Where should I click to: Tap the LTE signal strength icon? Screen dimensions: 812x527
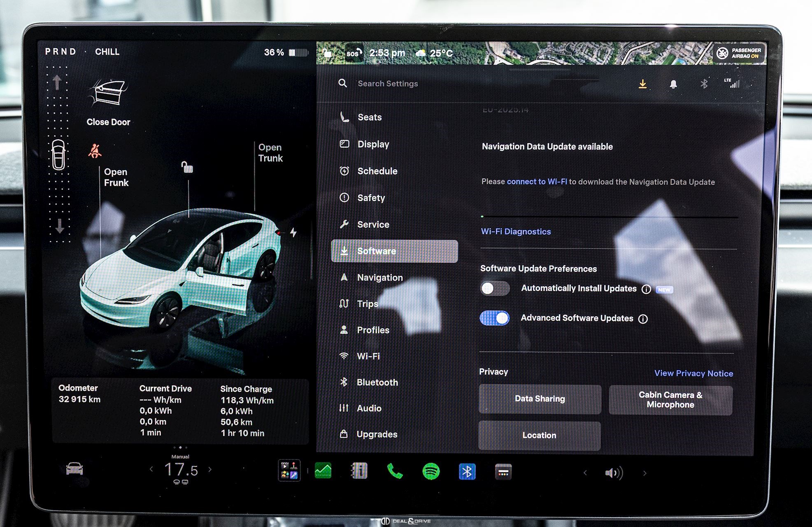tap(732, 83)
